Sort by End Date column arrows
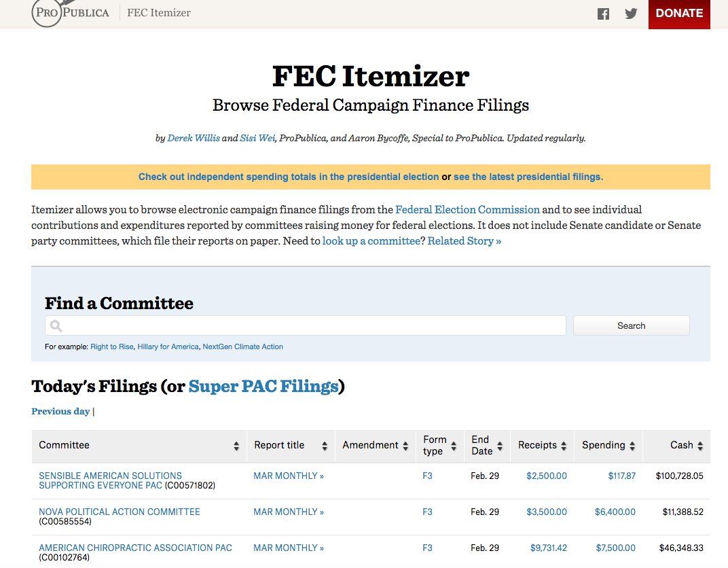728x568 pixels. click(x=500, y=446)
